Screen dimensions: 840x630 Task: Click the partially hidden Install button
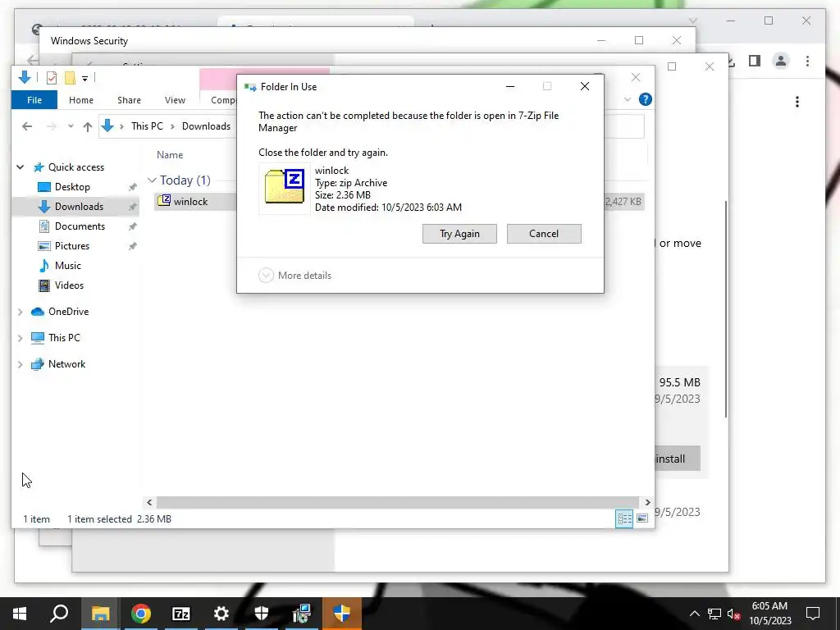point(677,459)
